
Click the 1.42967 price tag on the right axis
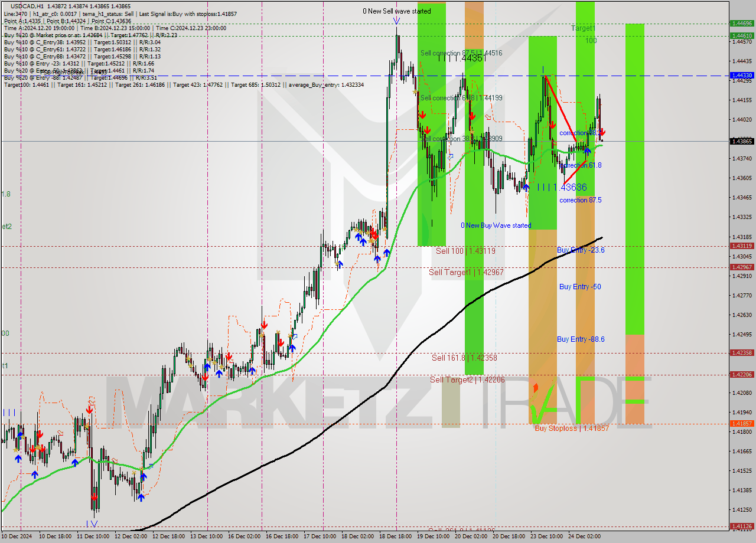(741, 267)
